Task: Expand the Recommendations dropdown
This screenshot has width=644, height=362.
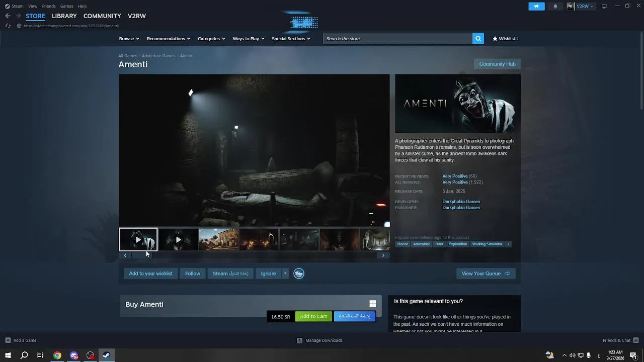Action: [x=169, y=39]
